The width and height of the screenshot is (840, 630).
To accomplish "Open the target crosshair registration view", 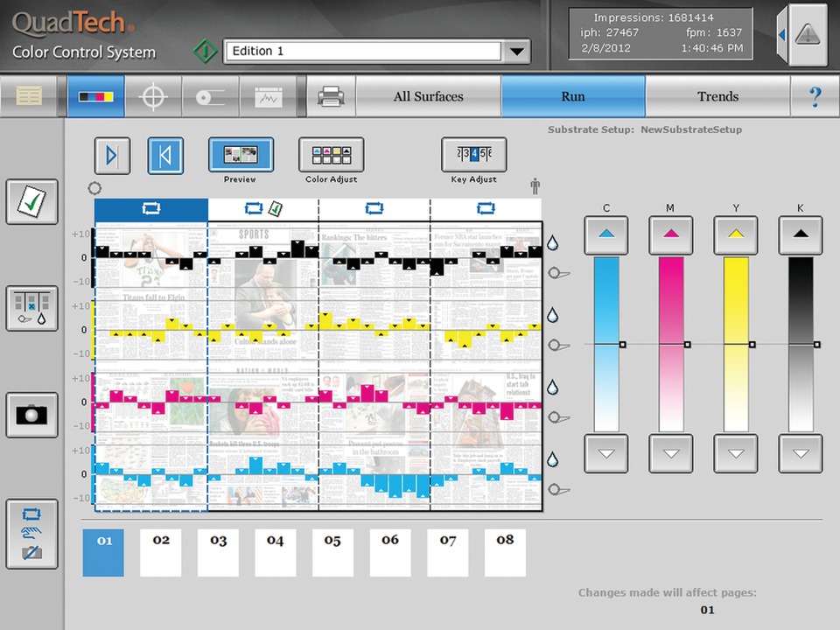I will coord(153,96).
